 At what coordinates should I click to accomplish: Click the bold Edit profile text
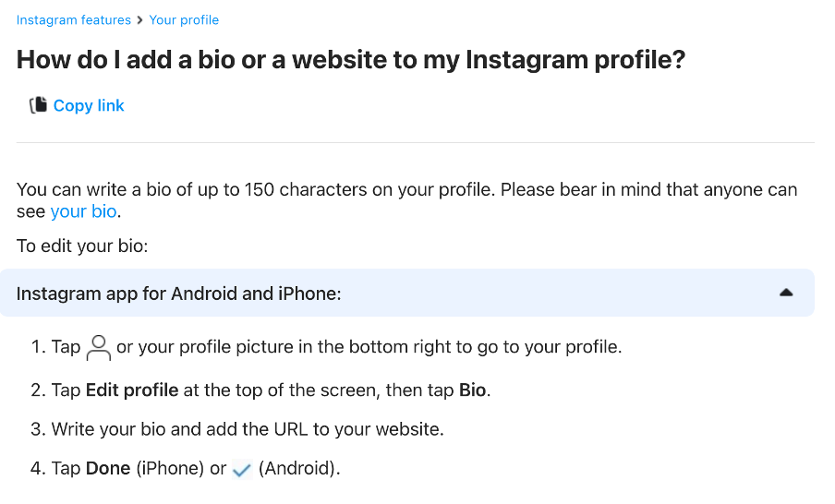132,390
